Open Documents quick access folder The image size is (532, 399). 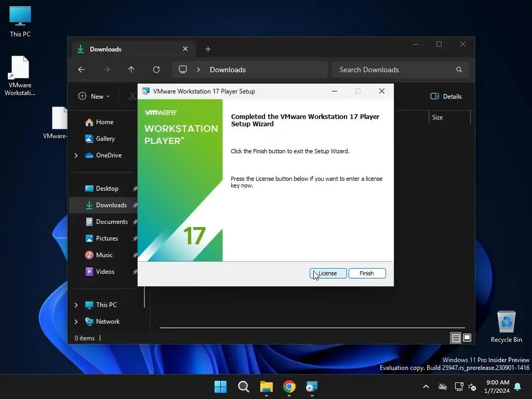click(112, 221)
